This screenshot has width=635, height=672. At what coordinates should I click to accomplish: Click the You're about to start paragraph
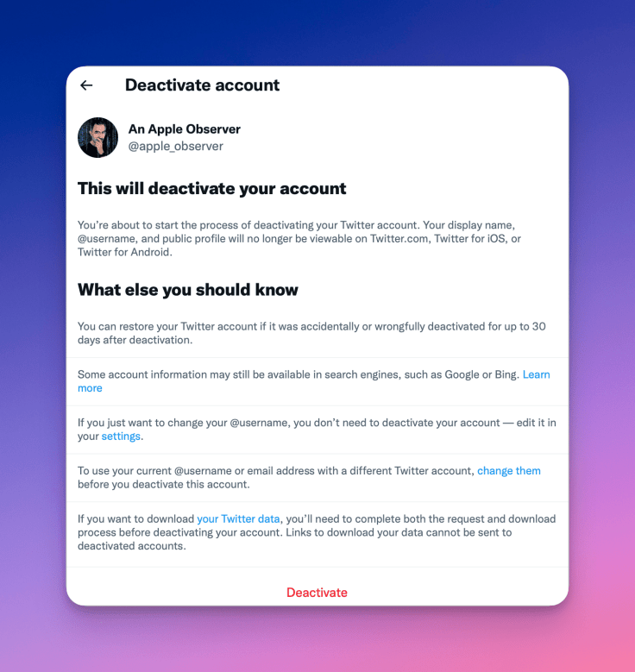click(299, 239)
